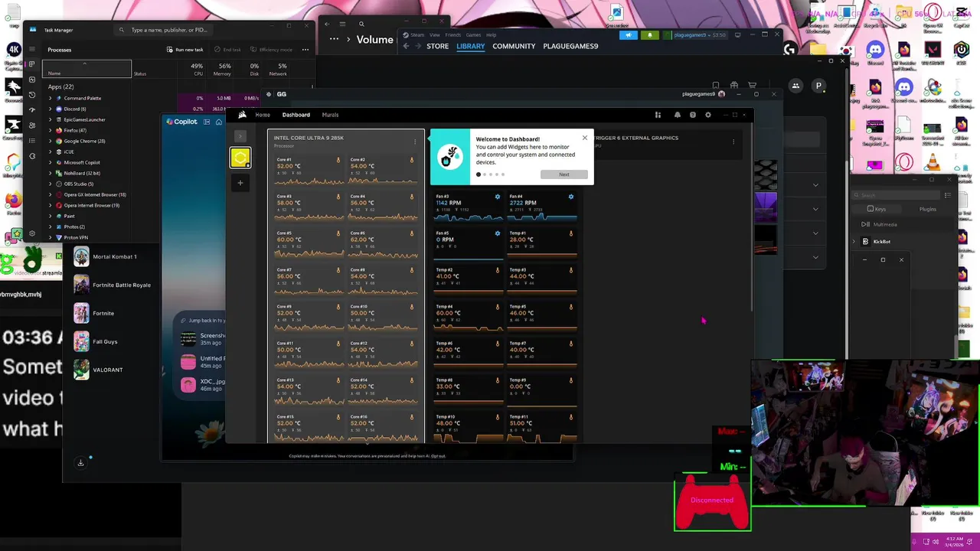Open Steam notifications green bell button
980x551 pixels.
tap(649, 34)
